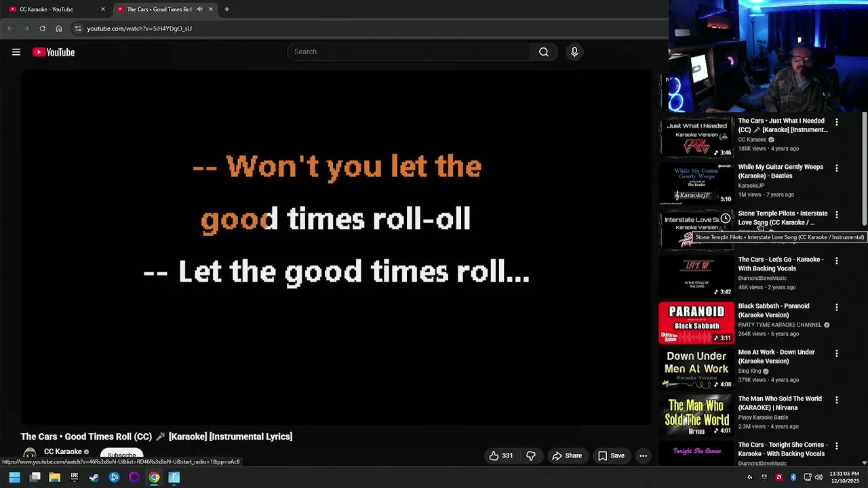Image resolution: width=868 pixels, height=488 pixels.
Task: Click Sing King channel name
Action: pos(749,371)
